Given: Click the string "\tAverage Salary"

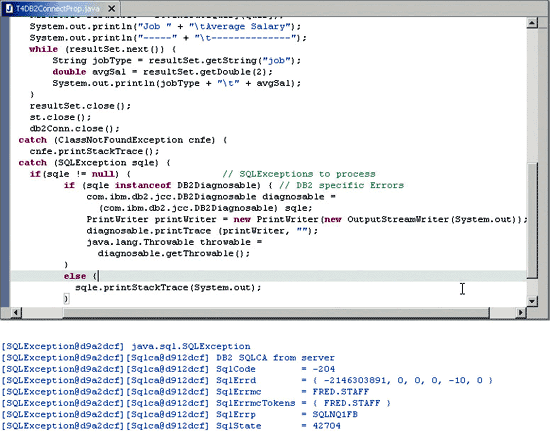Looking at the screenshot, I should click(242, 26).
